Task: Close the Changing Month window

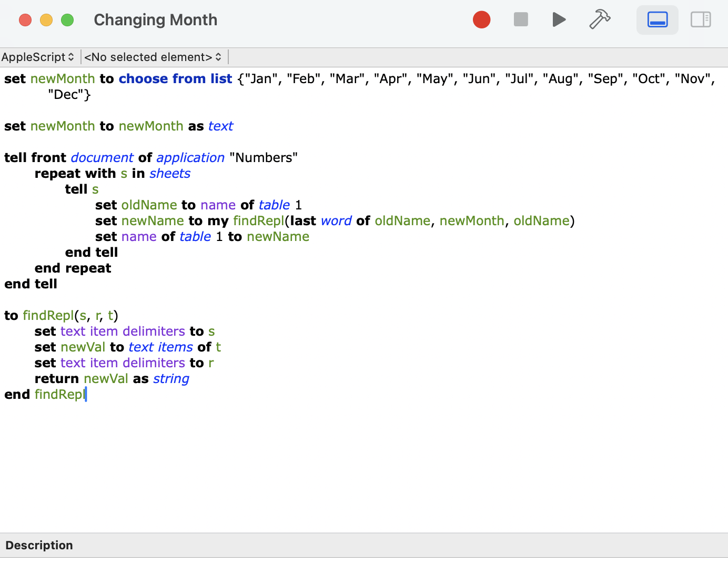Action: [x=25, y=20]
